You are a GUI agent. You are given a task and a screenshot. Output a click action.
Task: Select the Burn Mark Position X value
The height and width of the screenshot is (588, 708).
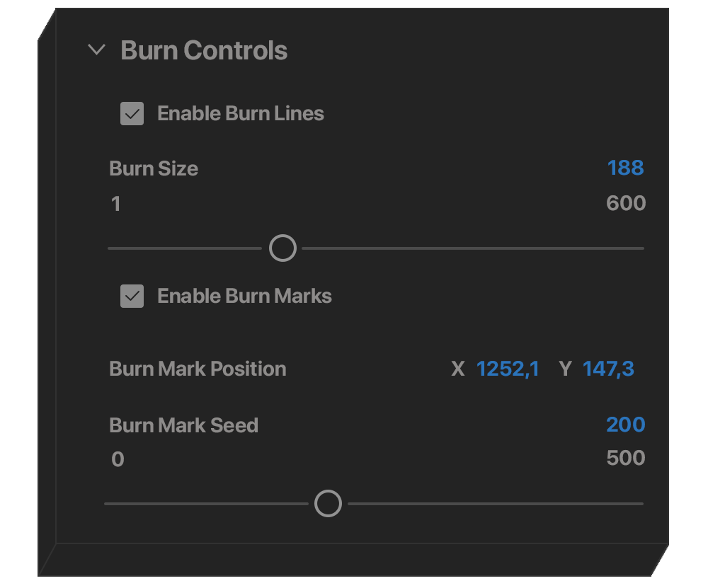[508, 369]
